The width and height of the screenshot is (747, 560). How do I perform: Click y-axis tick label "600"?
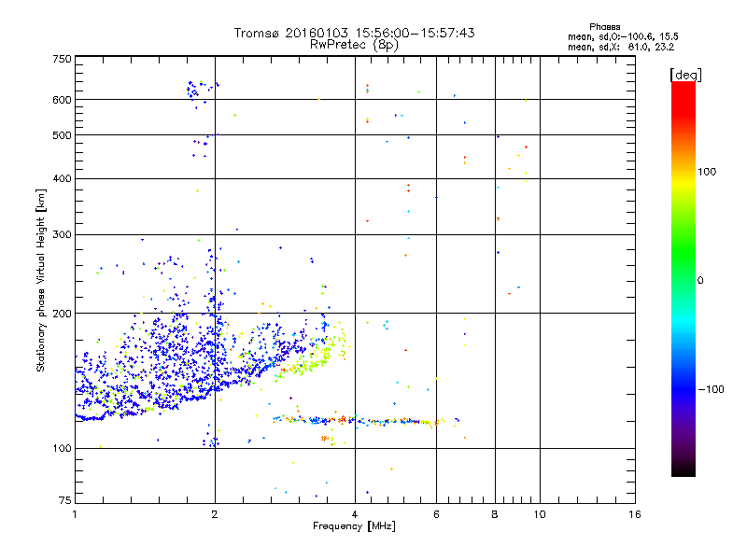(62, 100)
